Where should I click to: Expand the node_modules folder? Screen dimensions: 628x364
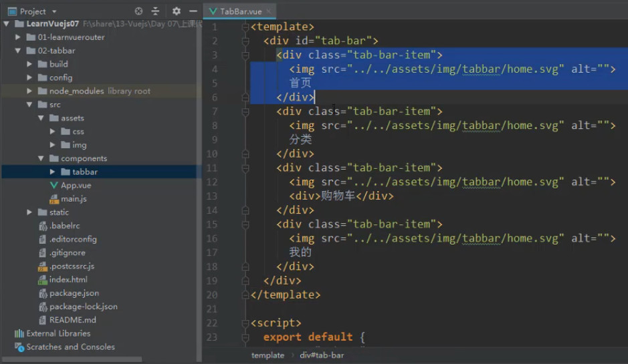[x=29, y=92]
